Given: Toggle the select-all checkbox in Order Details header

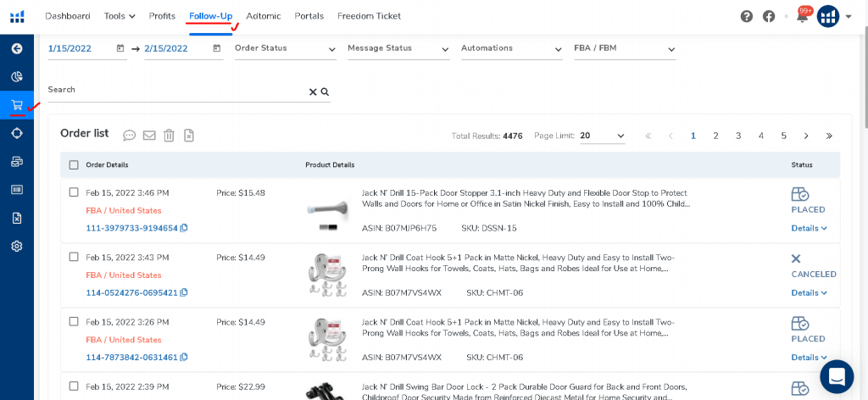Looking at the screenshot, I should [x=74, y=164].
